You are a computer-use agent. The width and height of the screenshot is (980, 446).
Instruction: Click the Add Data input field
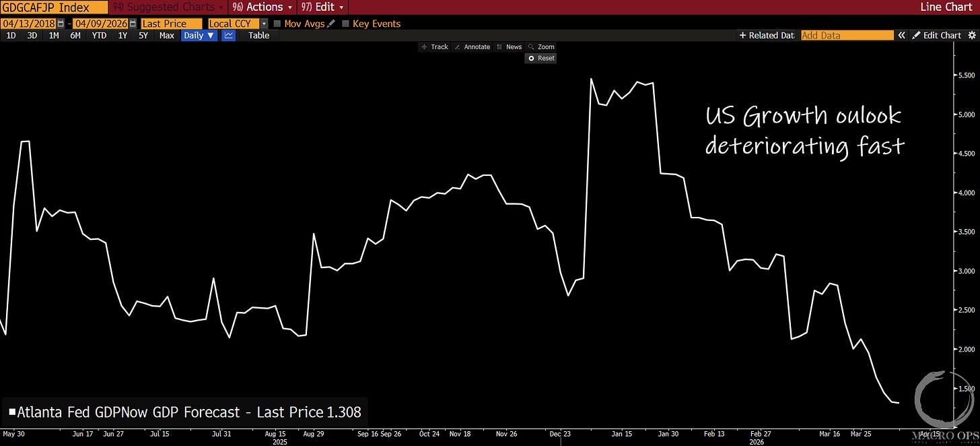pyautogui.click(x=847, y=35)
